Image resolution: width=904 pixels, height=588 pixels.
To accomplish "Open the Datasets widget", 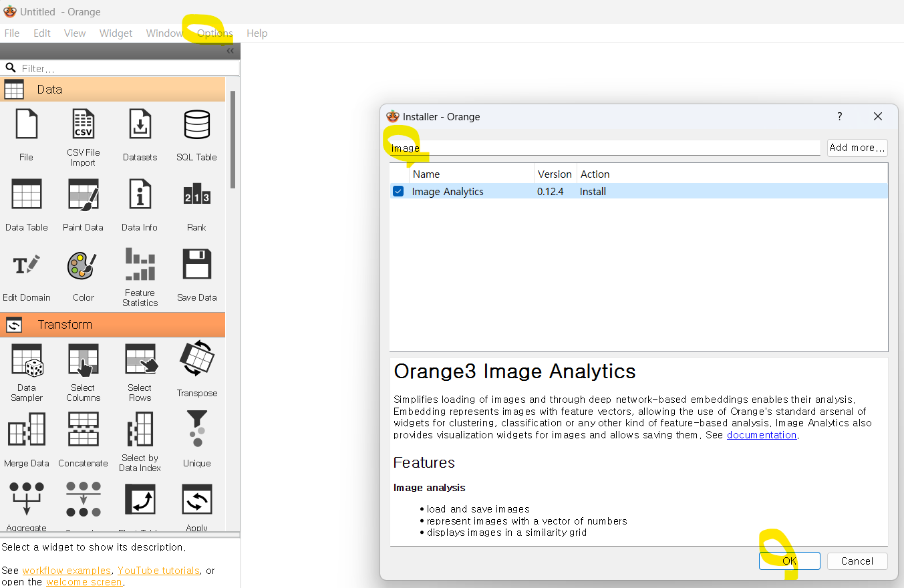I will click(x=140, y=134).
